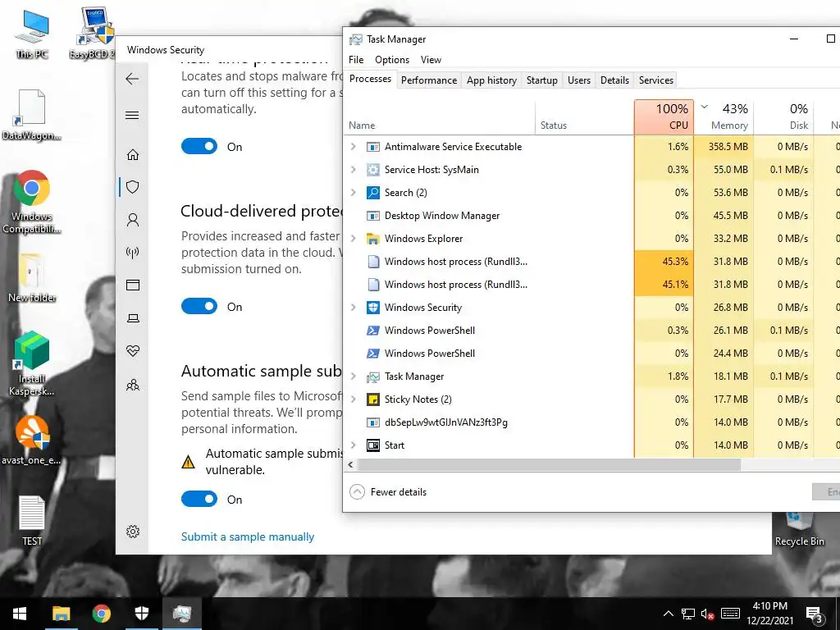Switch to Performance tab
Screen dimensions: 840x630
coord(428,80)
